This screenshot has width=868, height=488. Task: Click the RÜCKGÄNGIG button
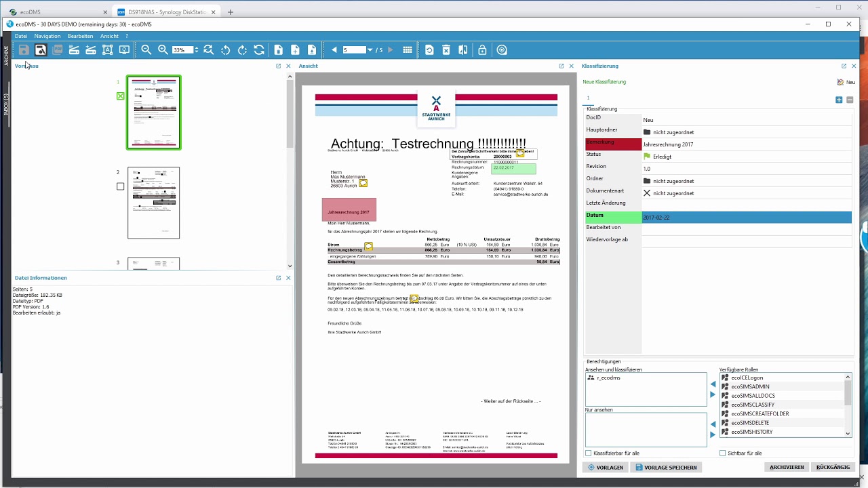(x=833, y=467)
